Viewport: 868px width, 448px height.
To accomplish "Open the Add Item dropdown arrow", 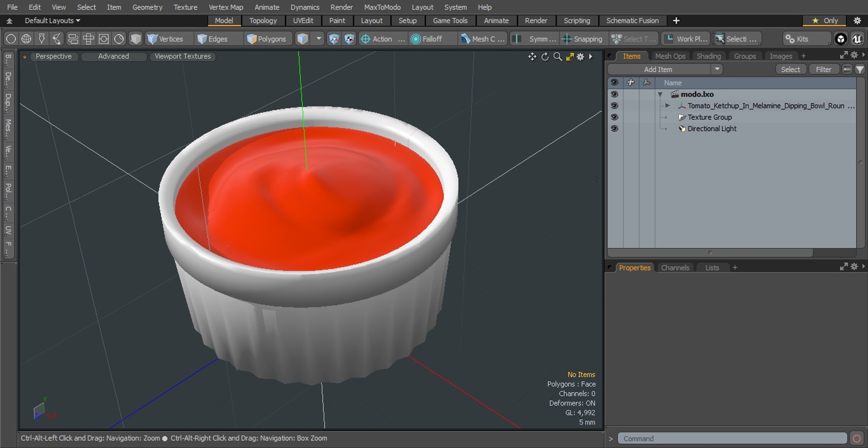I will [x=717, y=69].
